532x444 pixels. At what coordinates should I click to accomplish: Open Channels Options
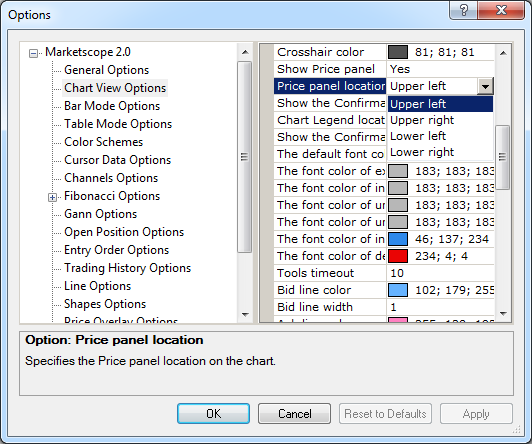tap(111, 178)
